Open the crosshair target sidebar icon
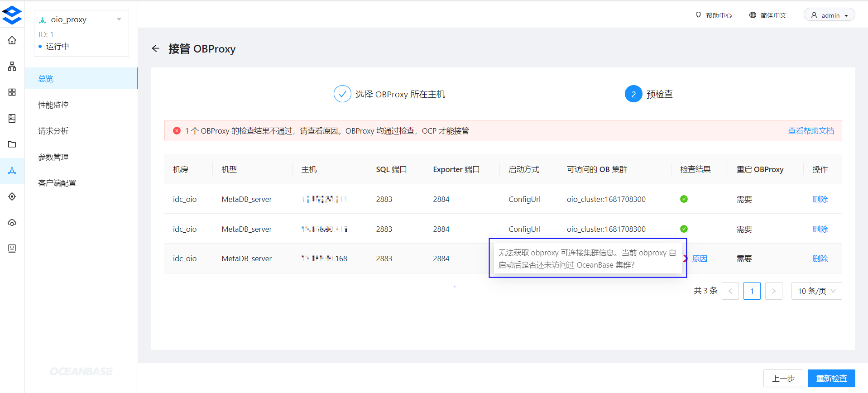This screenshot has width=868, height=393. click(12, 196)
